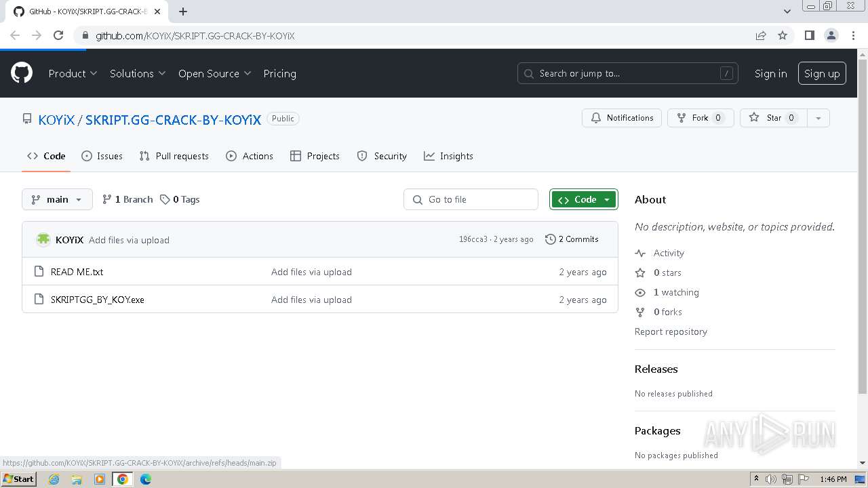This screenshot has width=868, height=488.
Task: Click the Go to file search field
Action: [x=471, y=199]
